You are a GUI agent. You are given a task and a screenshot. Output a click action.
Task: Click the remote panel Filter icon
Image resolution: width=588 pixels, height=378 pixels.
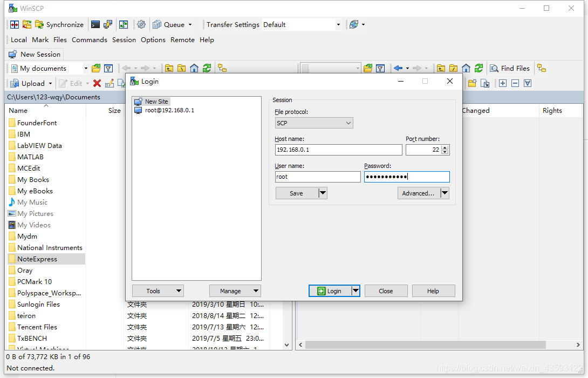click(380, 69)
